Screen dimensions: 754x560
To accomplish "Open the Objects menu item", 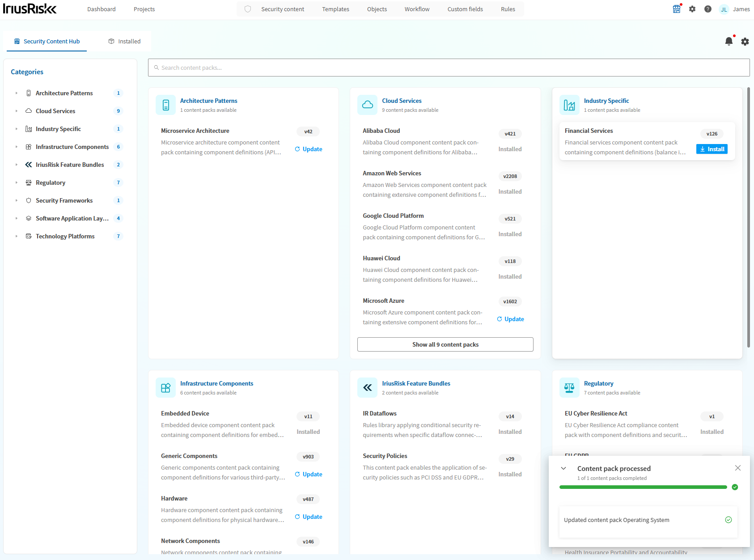I will [377, 9].
